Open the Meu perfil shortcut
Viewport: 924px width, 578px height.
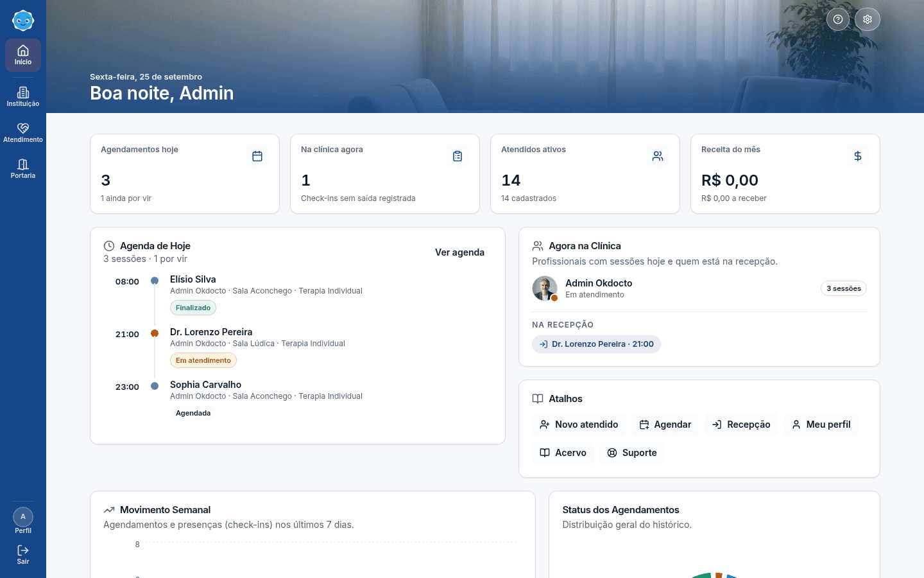[821, 425]
